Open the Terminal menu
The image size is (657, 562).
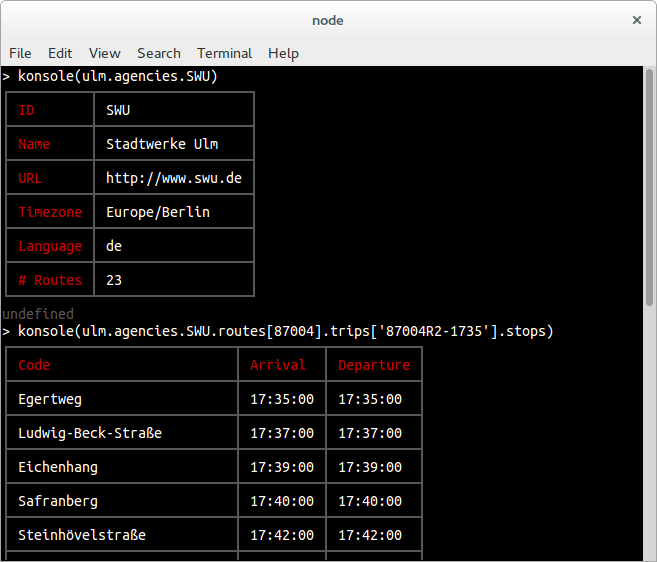pyautogui.click(x=225, y=53)
